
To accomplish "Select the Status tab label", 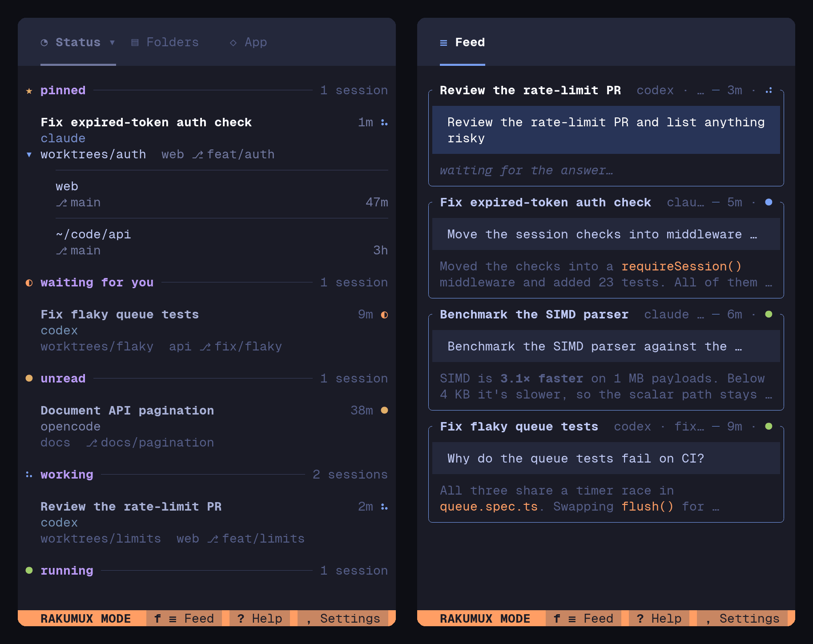I will click(x=78, y=42).
